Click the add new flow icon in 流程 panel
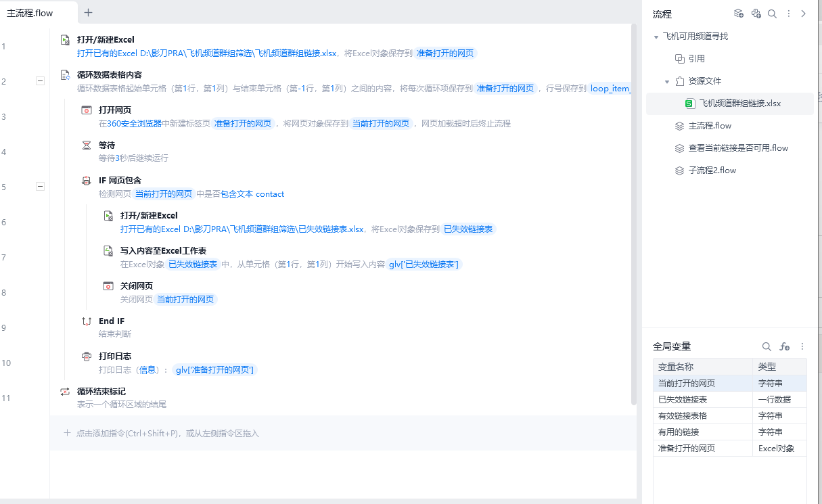The image size is (822, 504). click(739, 14)
